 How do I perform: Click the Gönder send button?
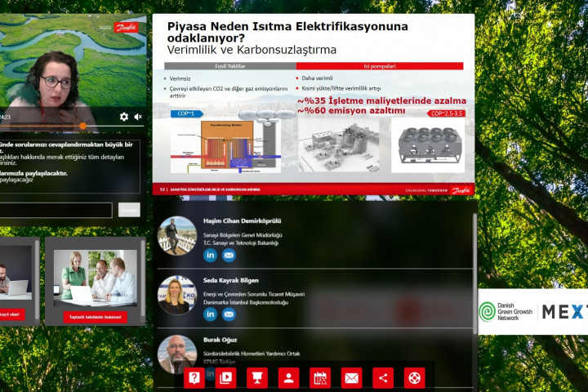click(129, 210)
